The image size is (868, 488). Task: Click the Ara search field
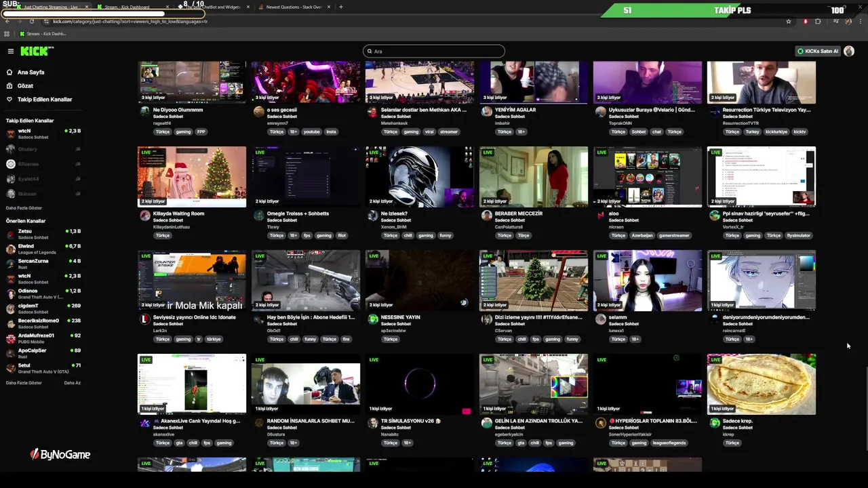[434, 51]
